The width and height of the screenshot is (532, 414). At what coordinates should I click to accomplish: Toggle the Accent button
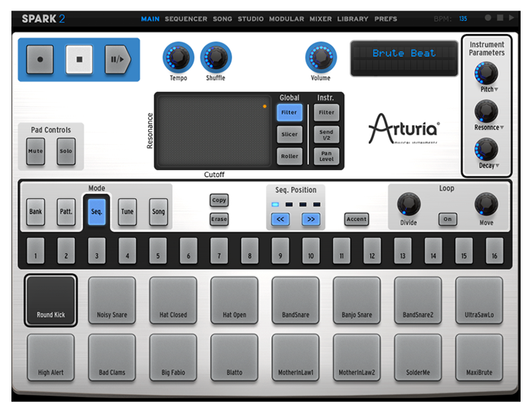[x=356, y=219]
